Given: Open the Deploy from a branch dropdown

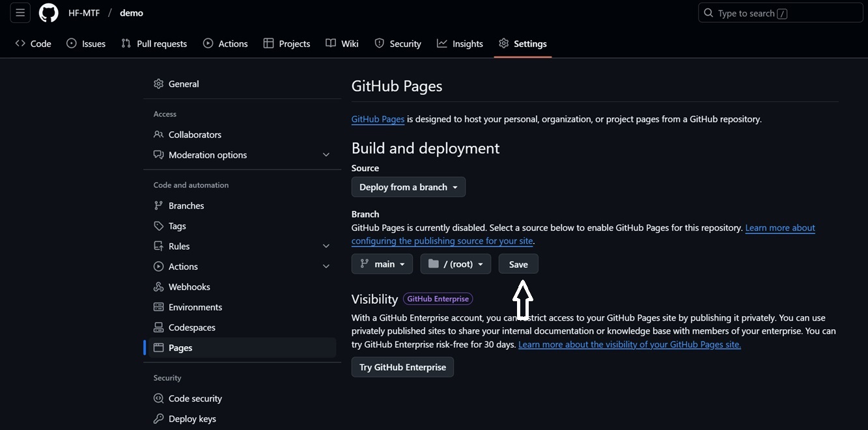Looking at the screenshot, I should [x=408, y=187].
